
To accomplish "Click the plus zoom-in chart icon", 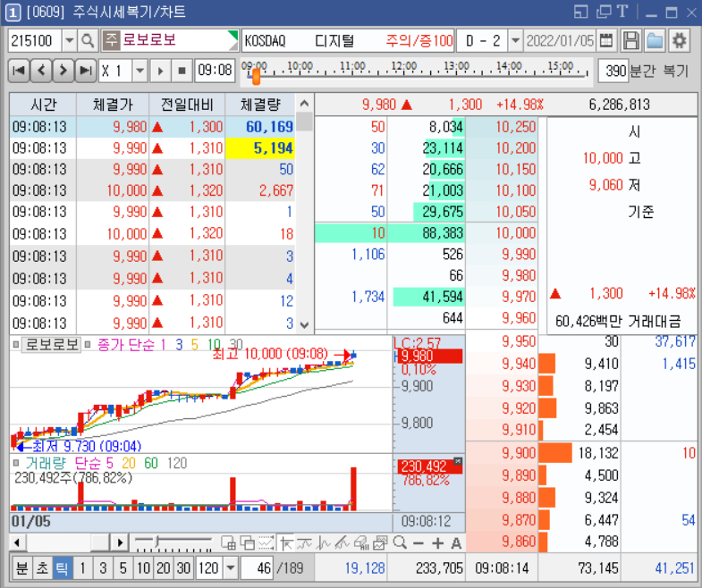I will 437,543.
